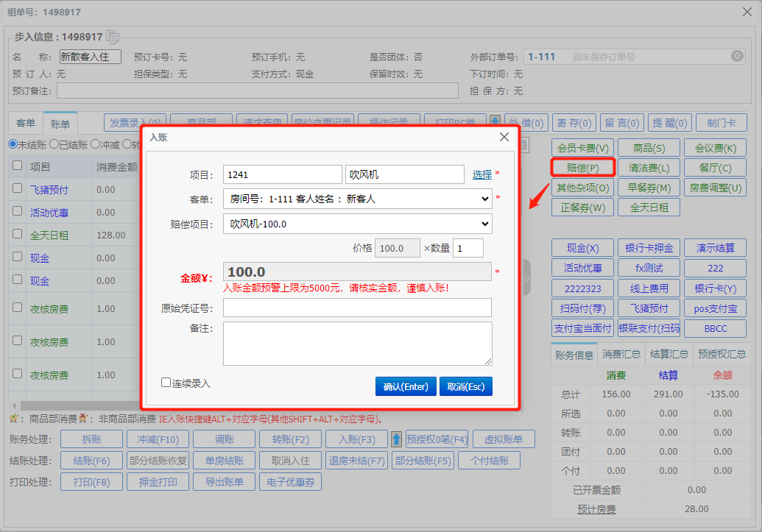Click the left arrow of bill list scrollbar

click(x=14, y=405)
